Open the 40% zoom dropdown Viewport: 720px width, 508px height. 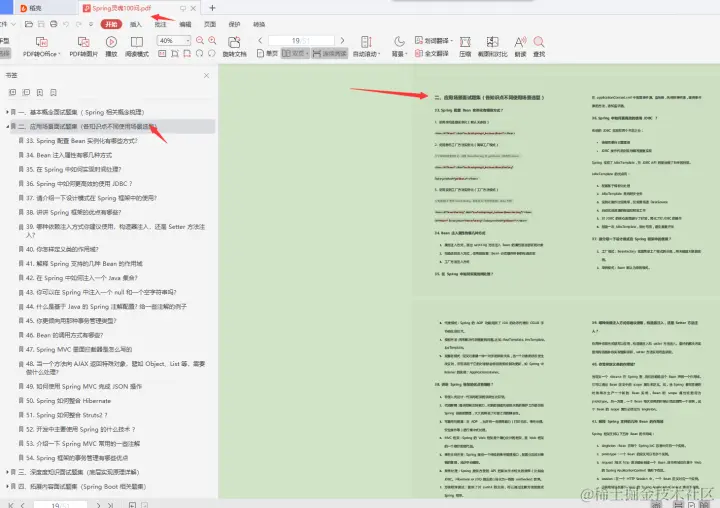188,41
